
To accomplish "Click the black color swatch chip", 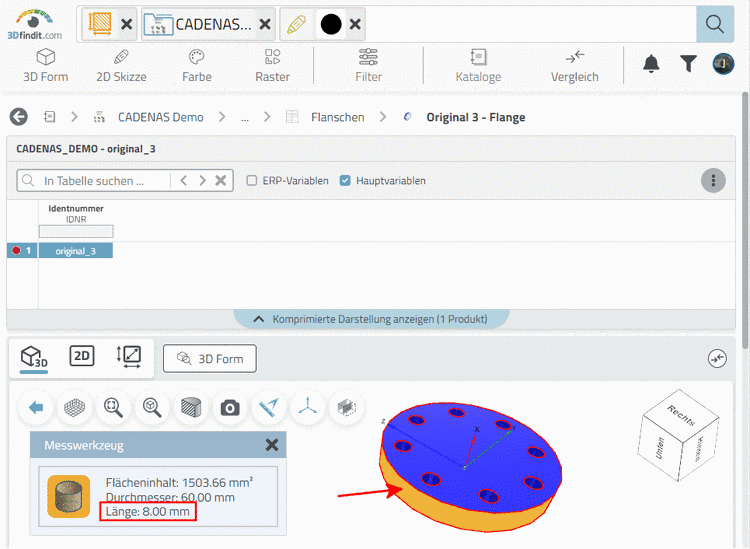I will click(x=331, y=24).
